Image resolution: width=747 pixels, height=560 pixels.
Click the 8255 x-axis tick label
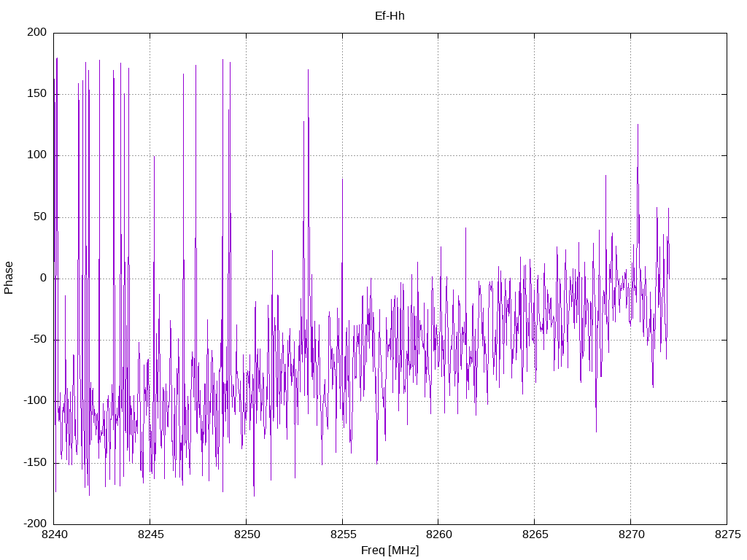pyautogui.click(x=343, y=534)
